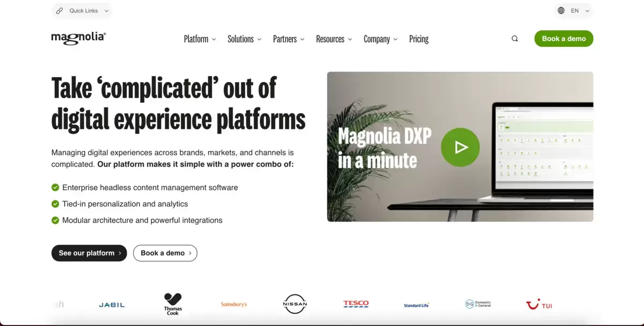Screen dimensions: 644x326
Task: Click the Thomas Cook logo
Action: click(173, 304)
